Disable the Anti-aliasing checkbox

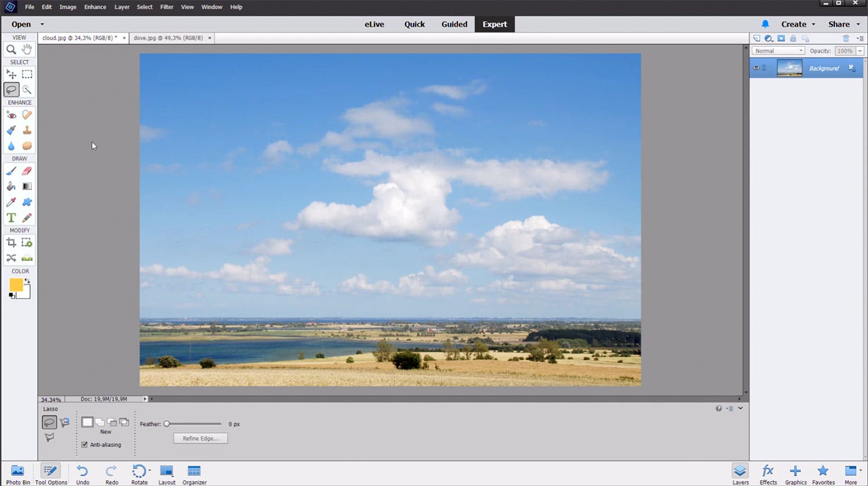click(84, 445)
